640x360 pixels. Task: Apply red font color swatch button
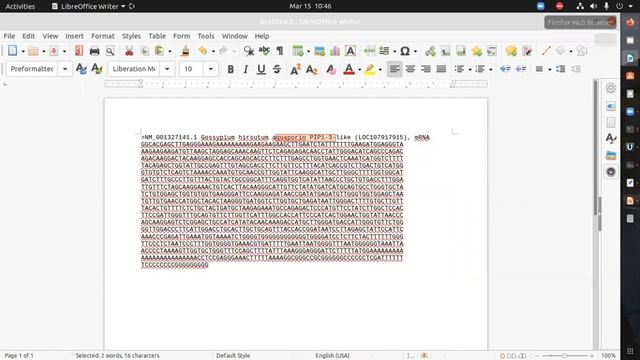tap(349, 69)
